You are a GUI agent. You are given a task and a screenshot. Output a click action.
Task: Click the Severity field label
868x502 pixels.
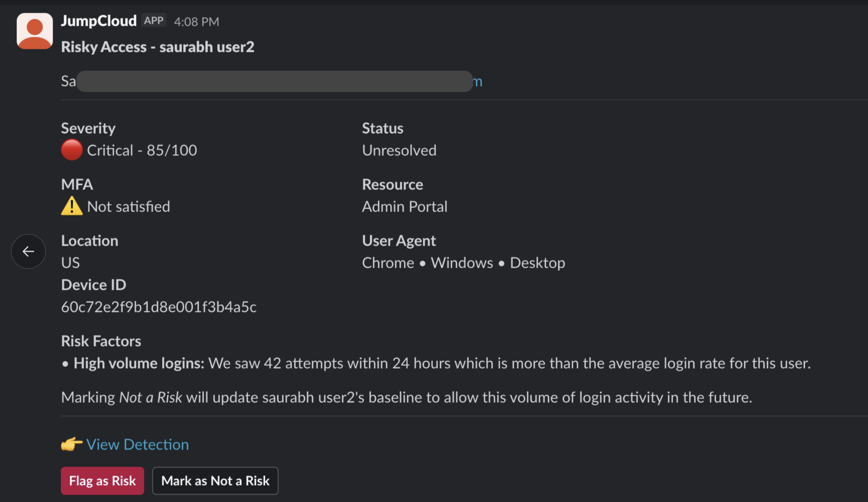click(x=88, y=128)
